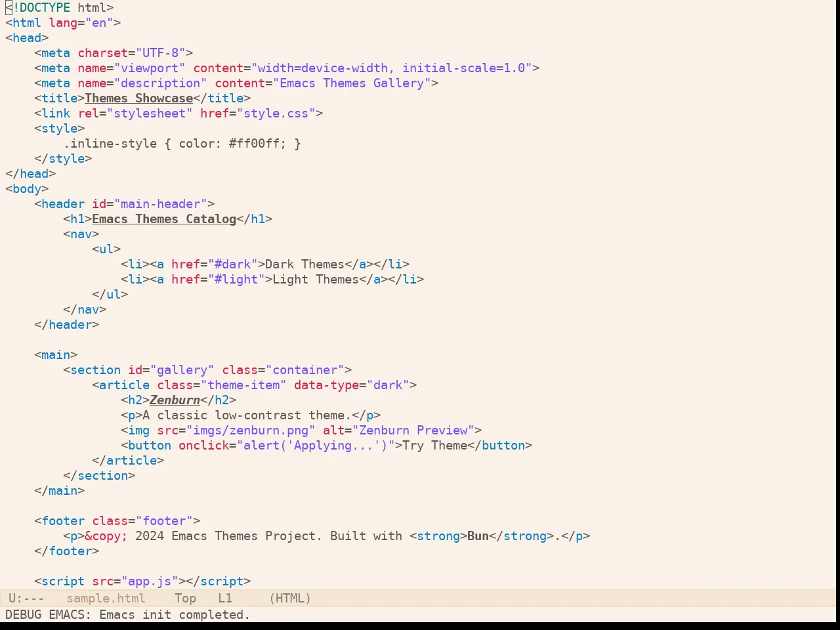Click the sample.html buffer name in mode line

(106, 598)
